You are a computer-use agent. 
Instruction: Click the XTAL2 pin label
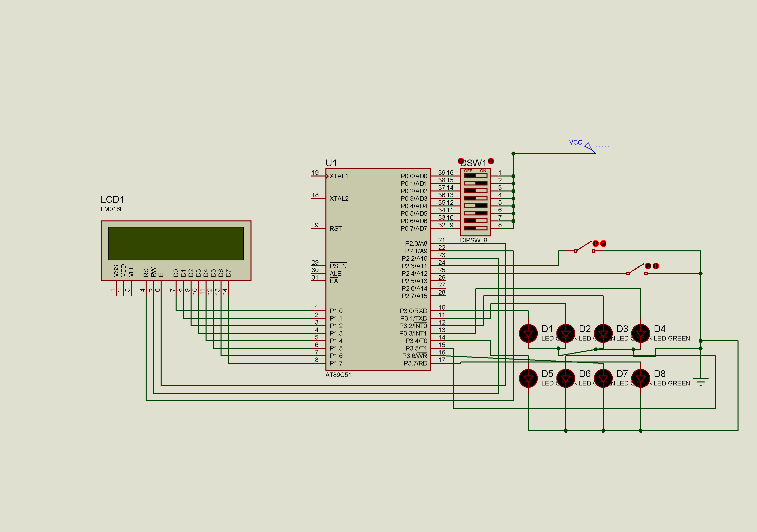pos(339,198)
